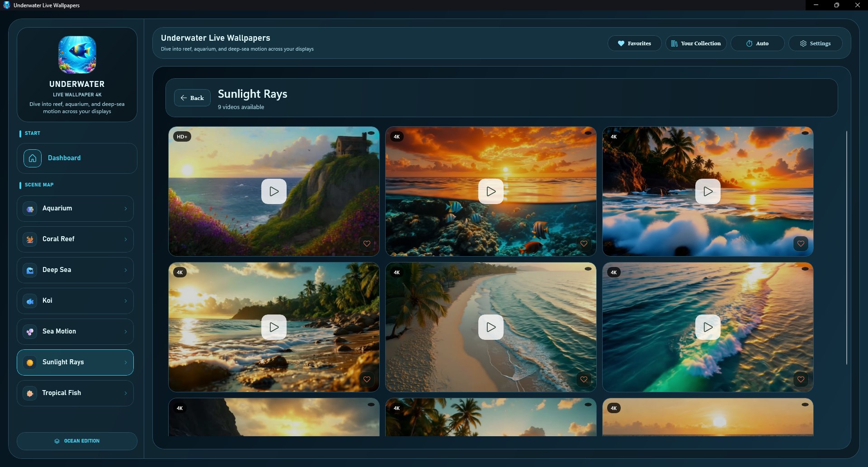The width and height of the screenshot is (868, 467).
Task: Expand the Sunlight Rays row chevron
Action: click(126, 362)
